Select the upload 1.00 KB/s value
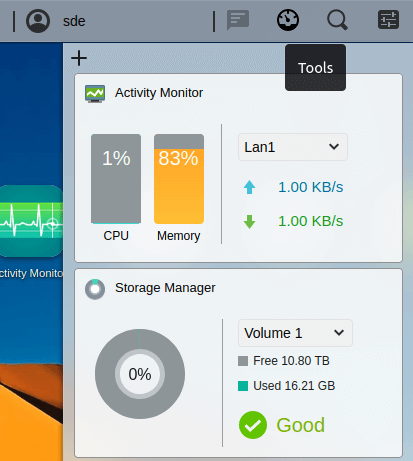Screen dimensions: 413x461 [x=311, y=187]
